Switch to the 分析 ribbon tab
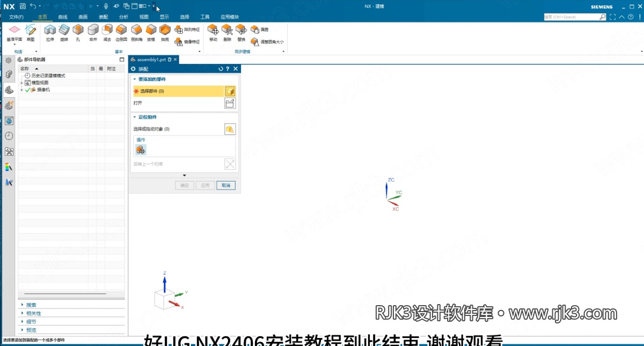Image resolution: width=644 pixels, height=346 pixels. [123, 17]
